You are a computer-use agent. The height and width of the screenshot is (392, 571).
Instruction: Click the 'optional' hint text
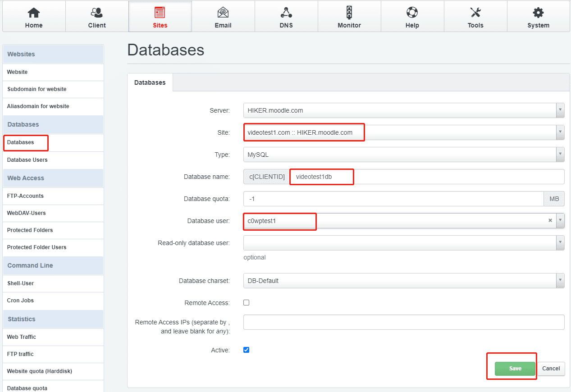255,258
